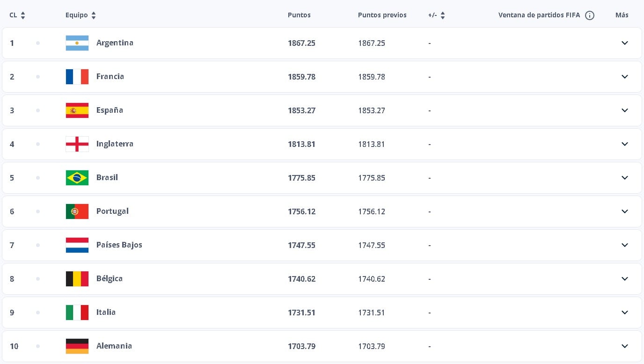
Task: Click the Italia flag icon
Action: click(x=77, y=313)
